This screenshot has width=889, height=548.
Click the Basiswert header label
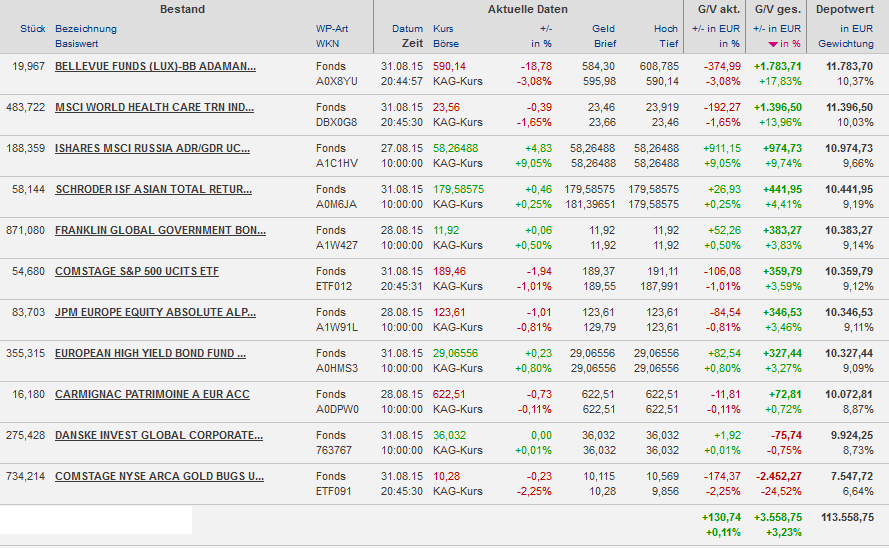(77, 44)
